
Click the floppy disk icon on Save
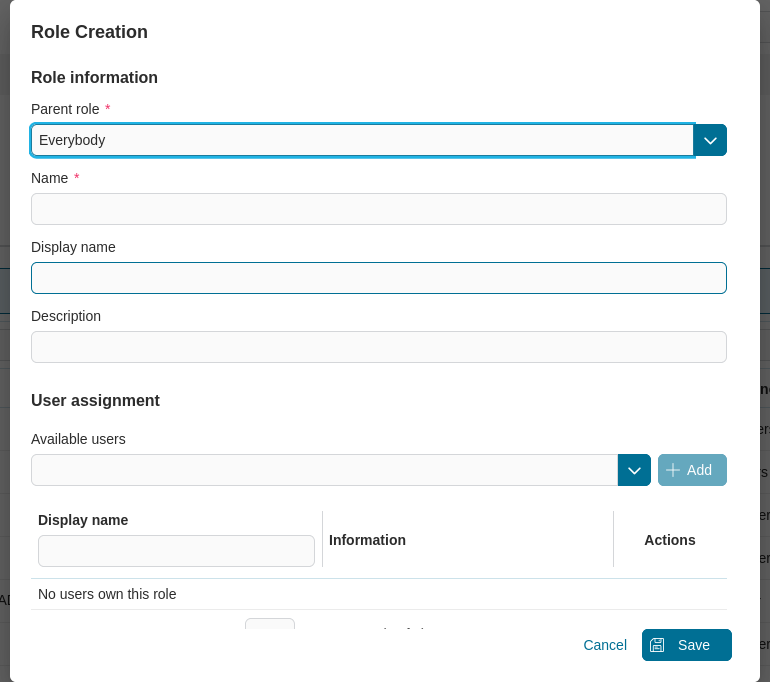(x=657, y=645)
